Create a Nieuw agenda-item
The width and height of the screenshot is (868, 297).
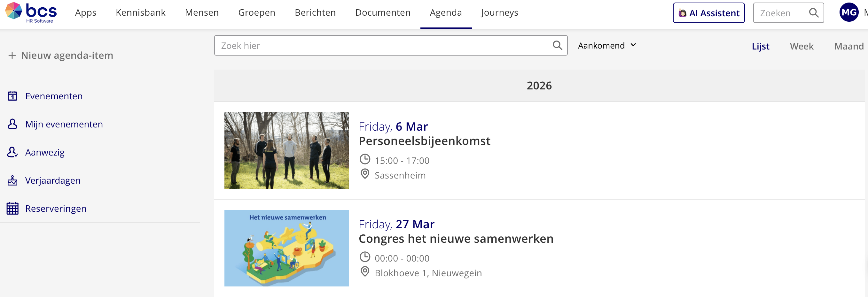pyautogui.click(x=61, y=55)
